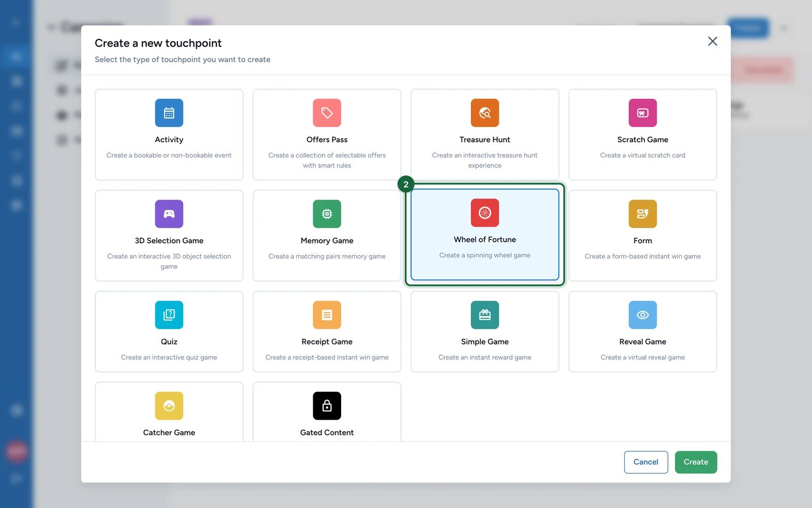Viewport: 812px width, 508px height.
Task: Select the Catcher Game icon
Action: click(x=169, y=406)
